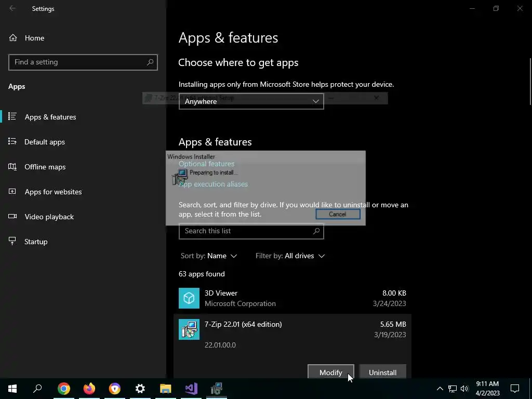Open the Sort by Name dropdown
Image resolution: width=532 pixels, height=399 pixels.
click(209, 256)
